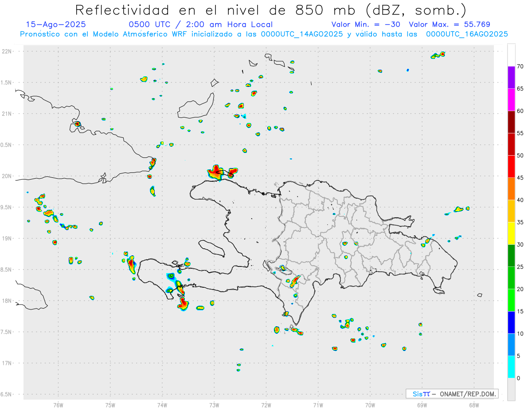
Task: Select the date label '15-Ago-2025'
Action: tap(56, 25)
